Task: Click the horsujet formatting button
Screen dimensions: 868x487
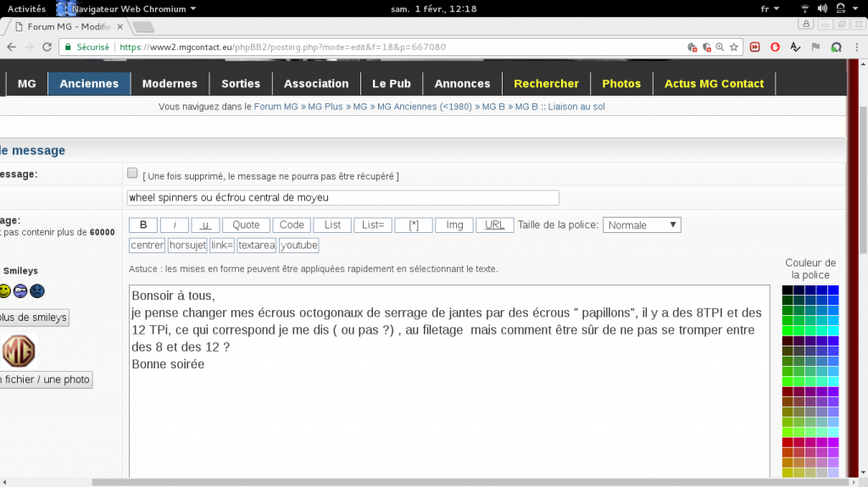Action: [x=187, y=245]
